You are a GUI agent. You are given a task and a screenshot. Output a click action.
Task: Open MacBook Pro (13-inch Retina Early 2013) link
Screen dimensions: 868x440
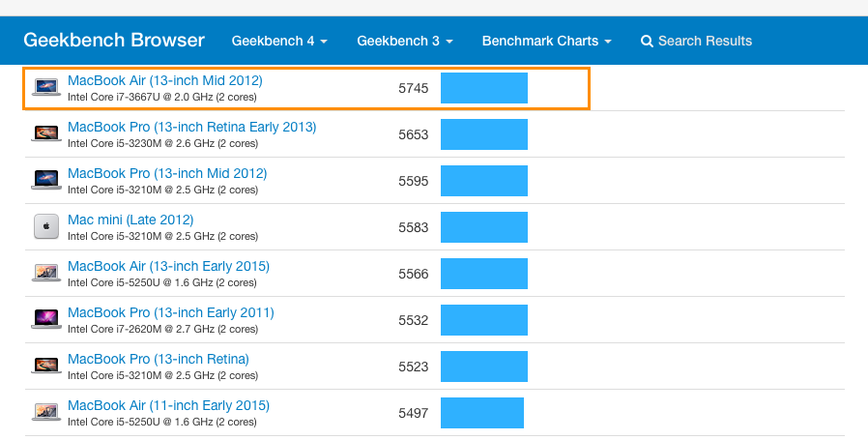192,127
